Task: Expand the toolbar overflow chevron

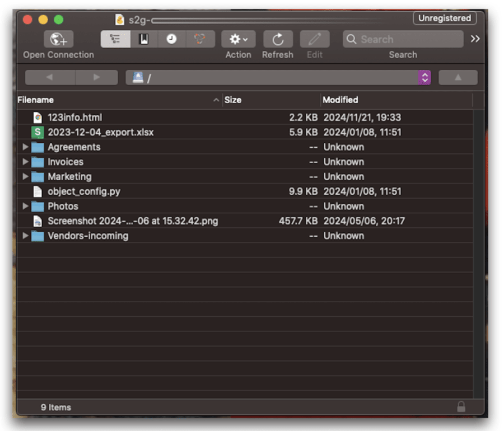Action: 475,38
